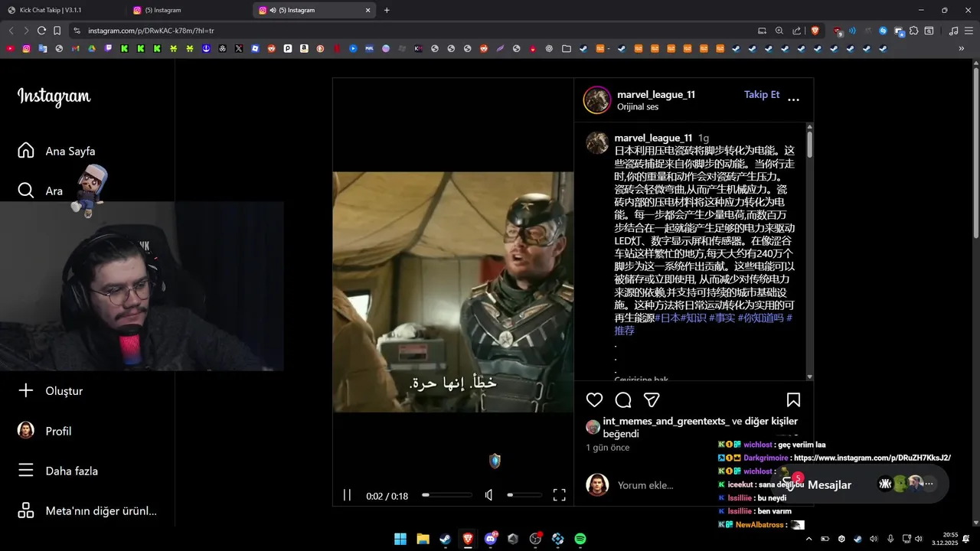The image size is (980, 551).
Task: Pause the video playback
Action: 347,495
